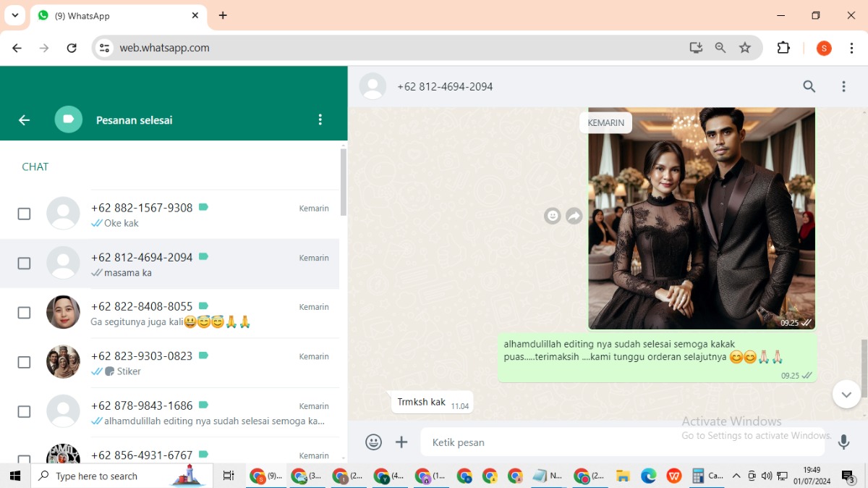The image size is (868, 488).
Task: Open chat +62 856-4931-6767
Action: coord(169,450)
